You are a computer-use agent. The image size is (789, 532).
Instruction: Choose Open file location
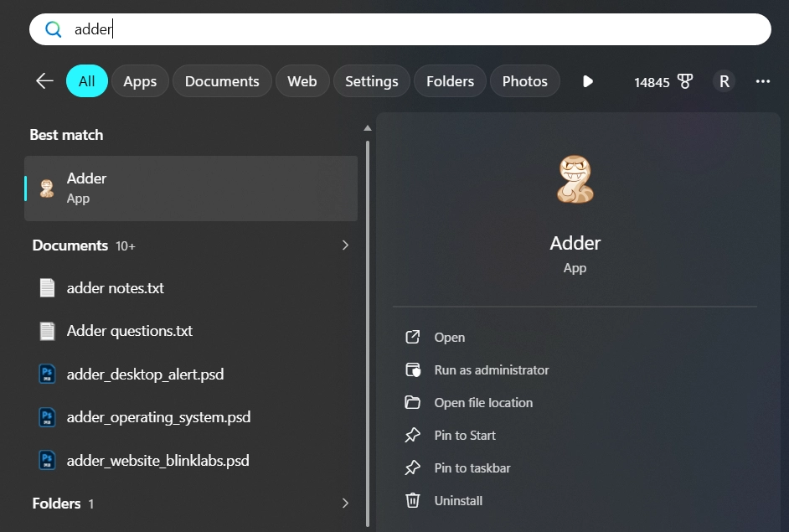pos(483,403)
